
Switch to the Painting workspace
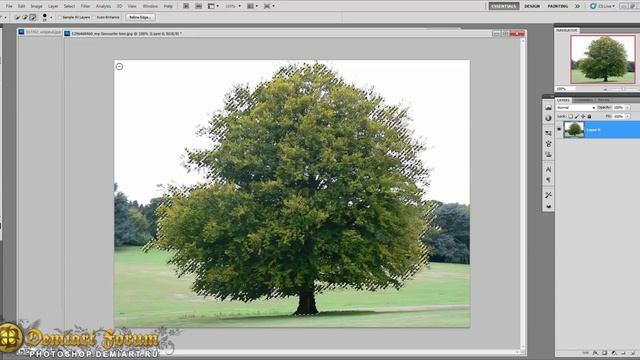pos(558,6)
